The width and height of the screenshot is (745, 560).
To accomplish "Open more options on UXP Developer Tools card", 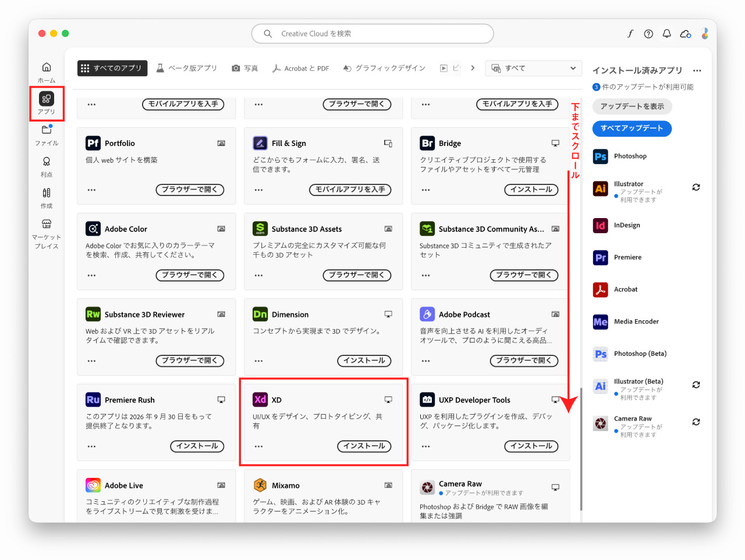I will pyautogui.click(x=425, y=446).
